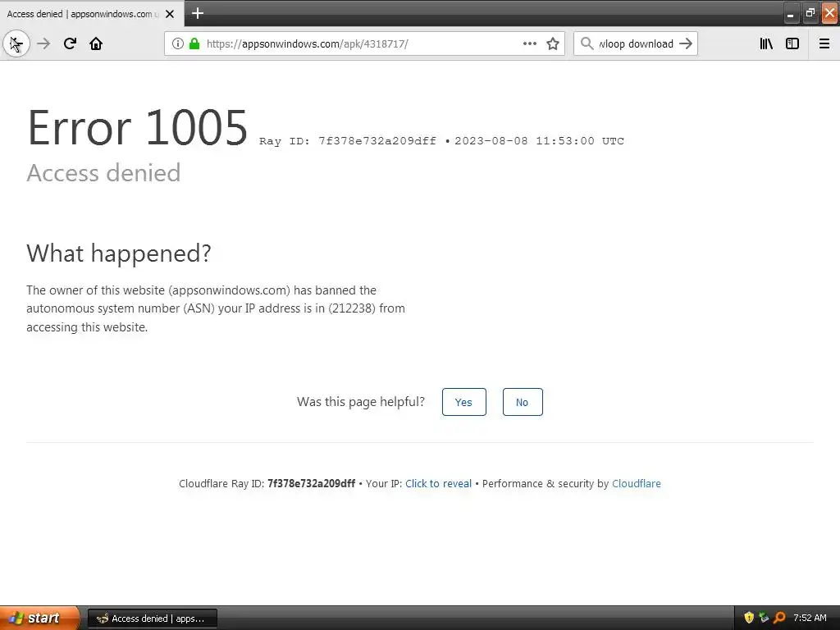Toggle the sidebar view
The width and height of the screenshot is (840, 630).
792,43
